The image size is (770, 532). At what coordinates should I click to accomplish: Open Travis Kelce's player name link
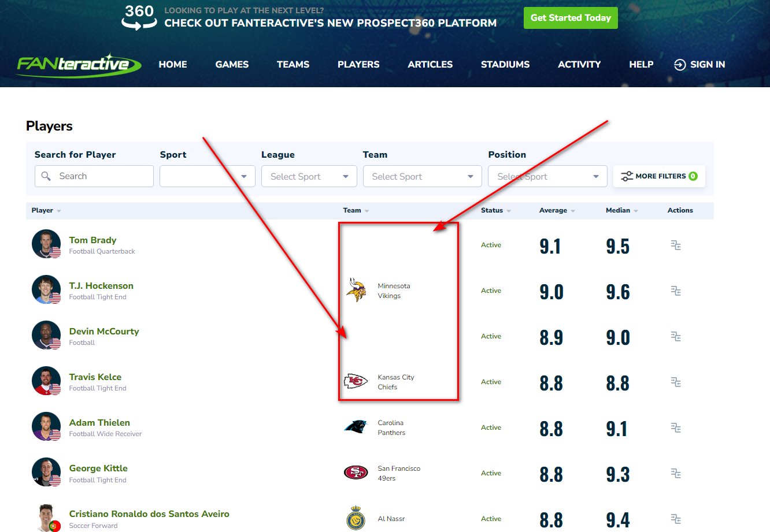(95, 377)
